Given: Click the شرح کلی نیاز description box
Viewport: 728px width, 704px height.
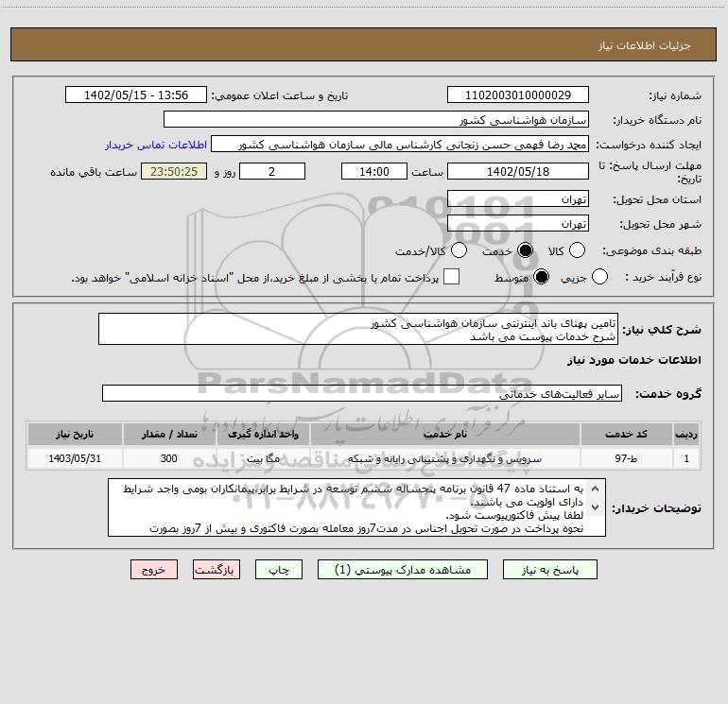Looking at the screenshot, I should 358,329.
